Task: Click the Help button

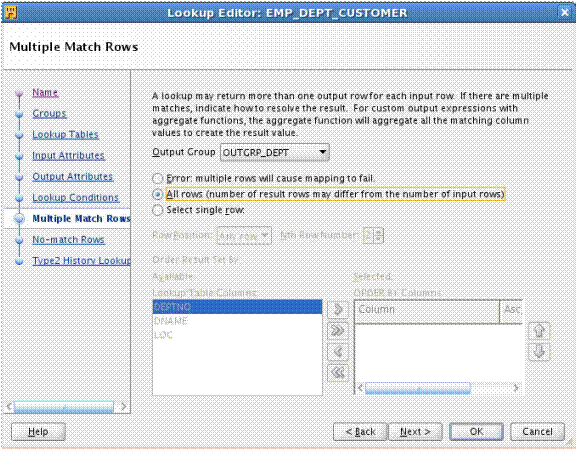Action: [38, 431]
